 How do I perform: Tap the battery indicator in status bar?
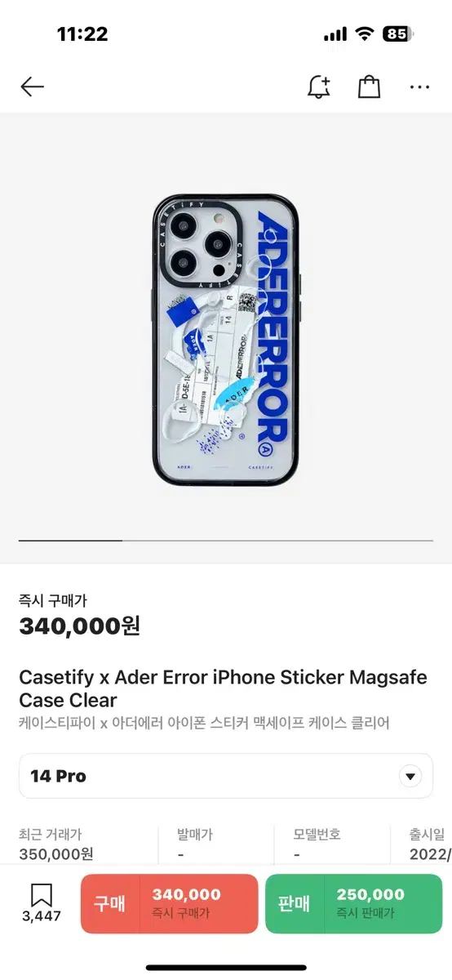[398, 34]
